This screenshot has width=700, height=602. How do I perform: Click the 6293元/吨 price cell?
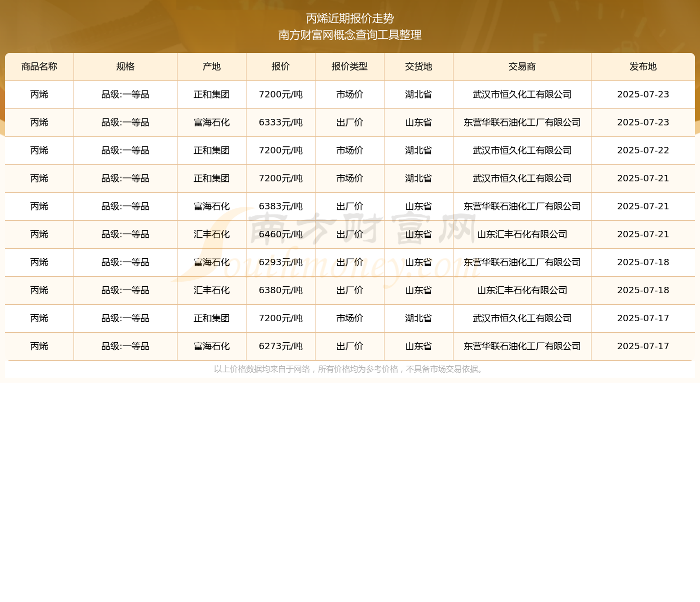click(280, 262)
